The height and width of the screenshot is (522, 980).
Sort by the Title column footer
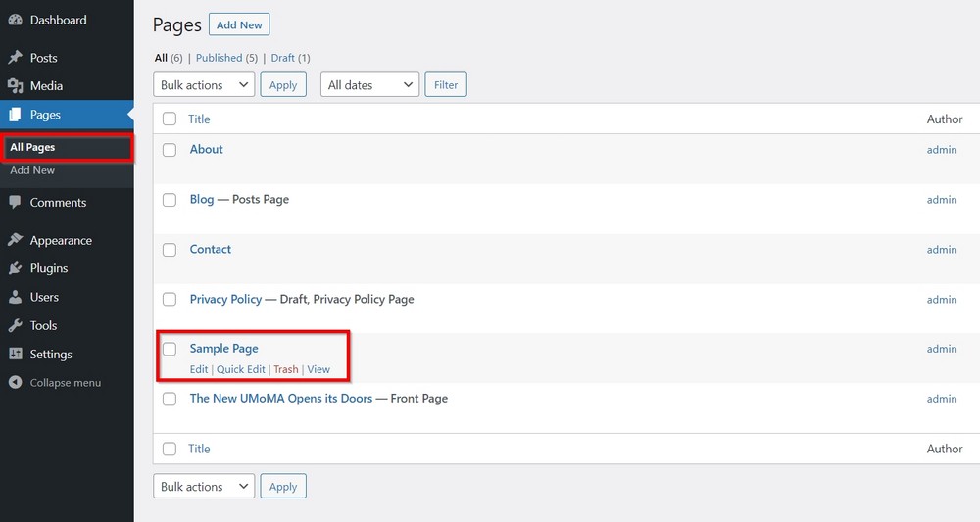click(199, 449)
